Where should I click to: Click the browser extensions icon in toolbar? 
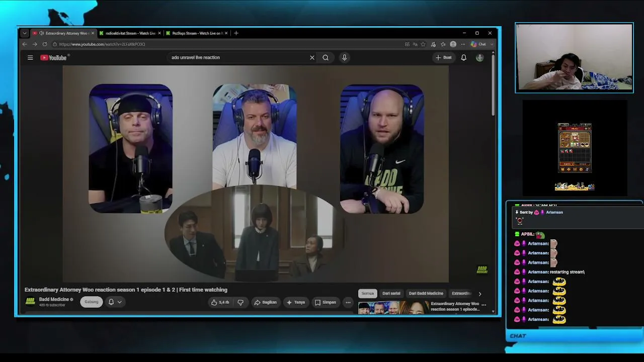coord(433,44)
